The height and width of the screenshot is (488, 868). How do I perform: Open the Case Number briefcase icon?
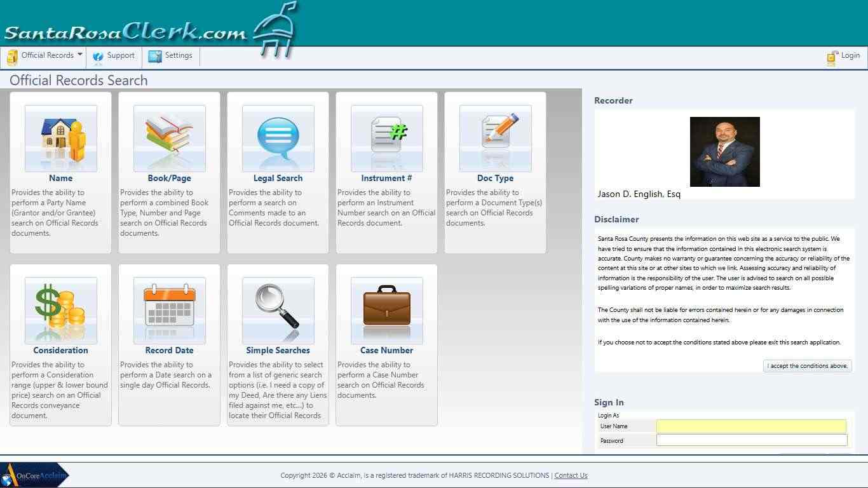[x=386, y=309]
